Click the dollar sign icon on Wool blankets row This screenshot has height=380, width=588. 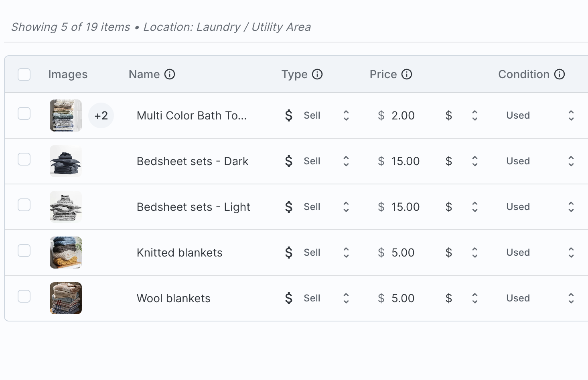click(x=288, y=298)
